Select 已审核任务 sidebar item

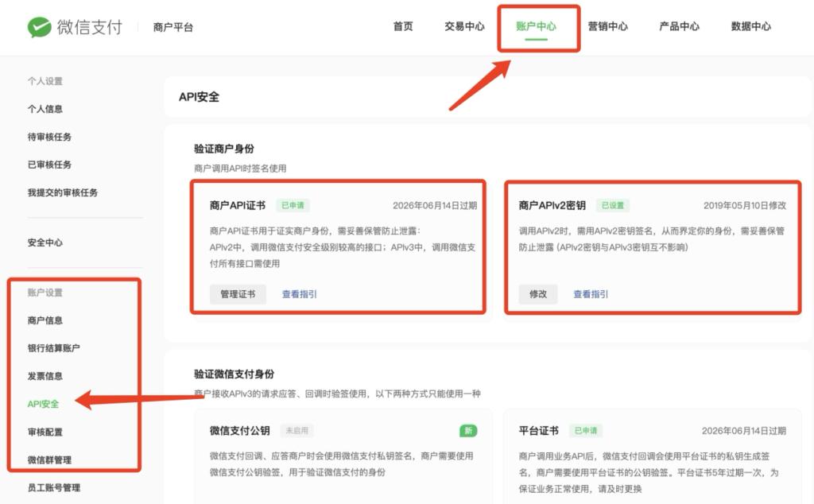49,165
